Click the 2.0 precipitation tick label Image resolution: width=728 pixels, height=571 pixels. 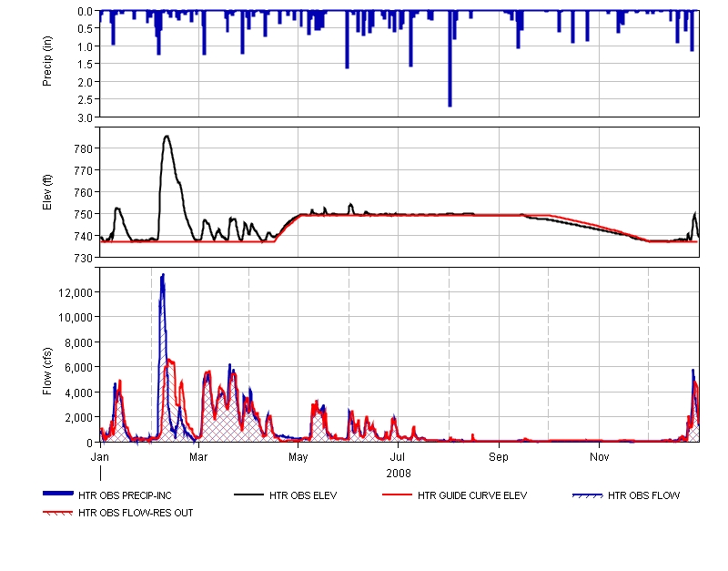pyautogui.click(x=86, y=83)
